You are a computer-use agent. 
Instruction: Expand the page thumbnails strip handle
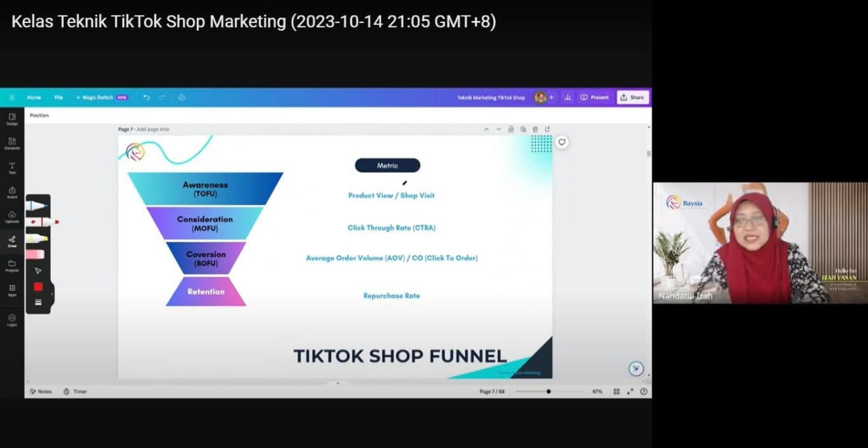click(x=338, y=383)
